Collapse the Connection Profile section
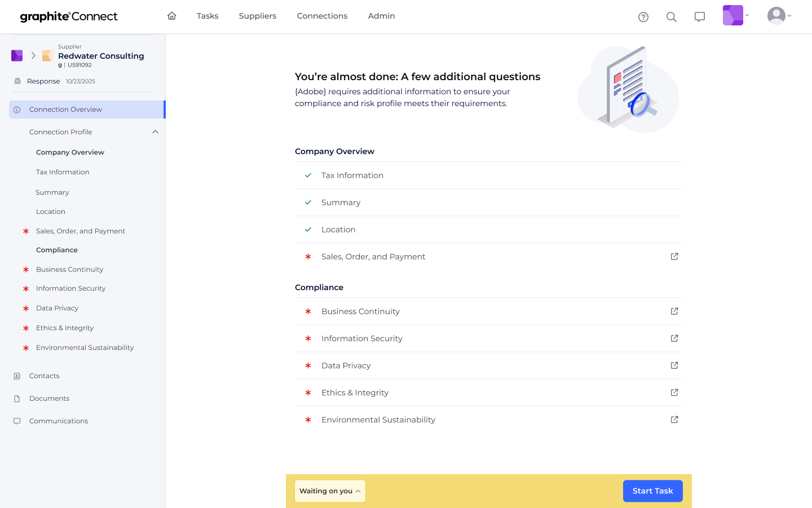This screenshot has height=508, width=812. pos(155,132)
